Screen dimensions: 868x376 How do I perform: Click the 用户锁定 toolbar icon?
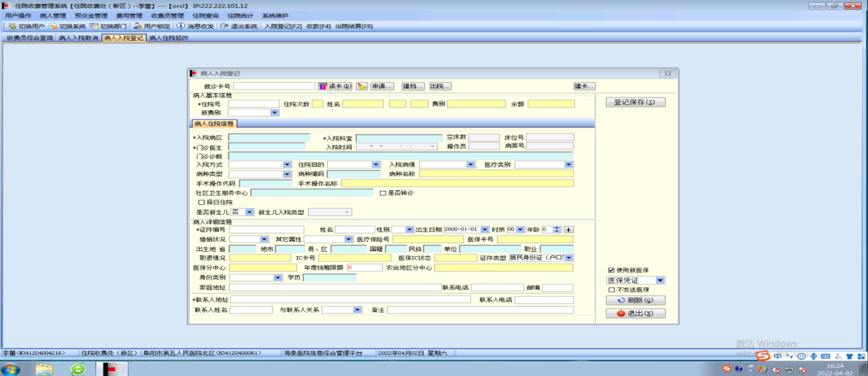[138, 26]
